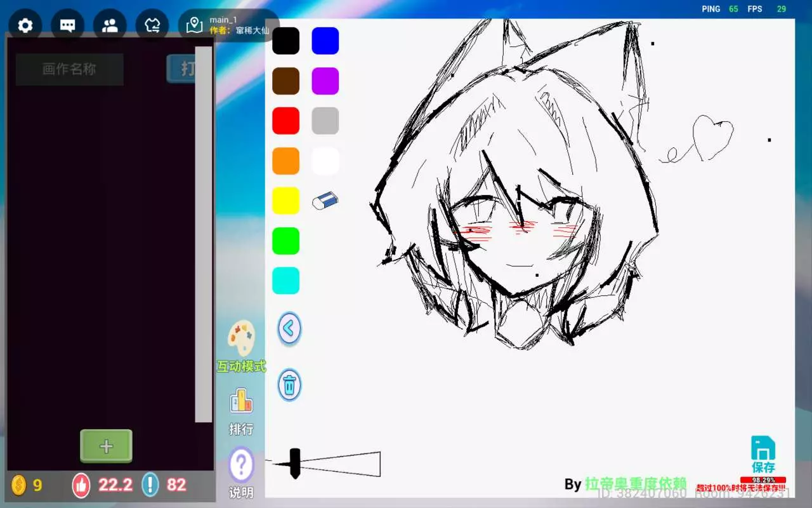Screen dimensions: 812x508
Task: Click the 98.29% save capacity indicator
Action: pos(763,480)
